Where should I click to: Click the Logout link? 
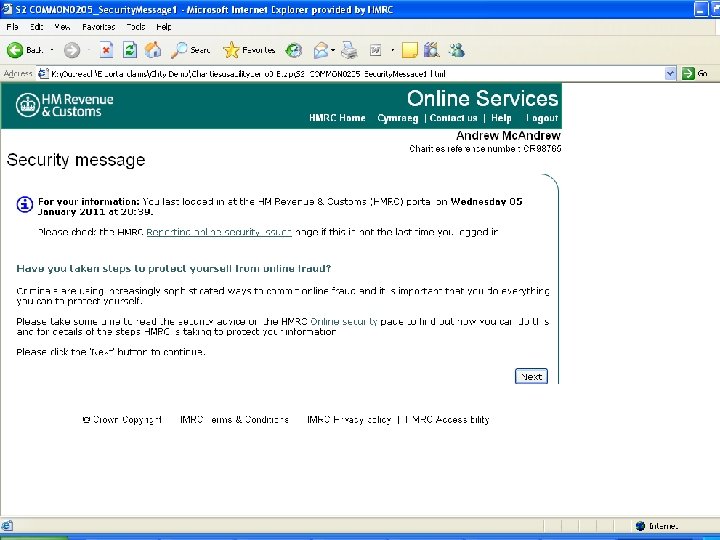(x=542, y=118)
